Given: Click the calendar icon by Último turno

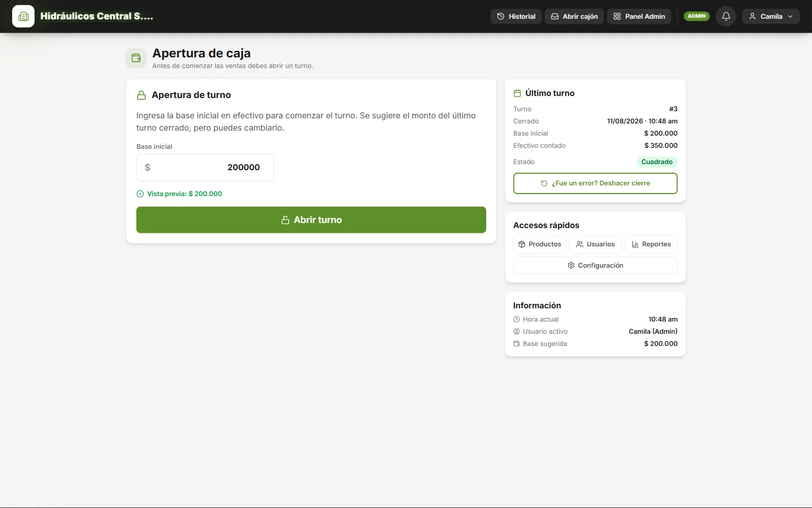Looking at the screenshot, I should coord(517,93).
